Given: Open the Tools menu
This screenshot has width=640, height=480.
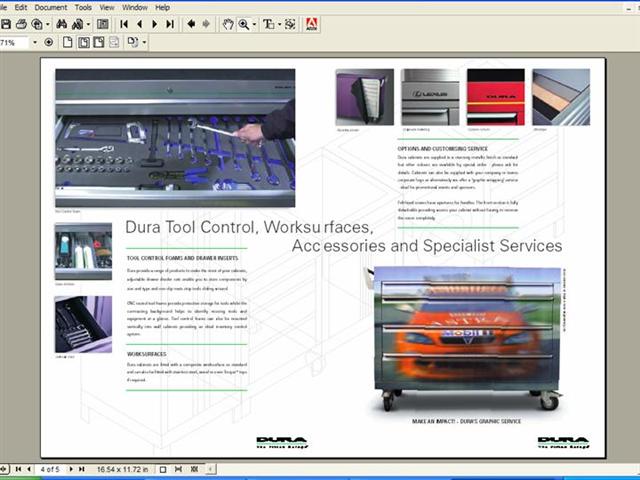Looking at the screenshot, I should [83, 7].
